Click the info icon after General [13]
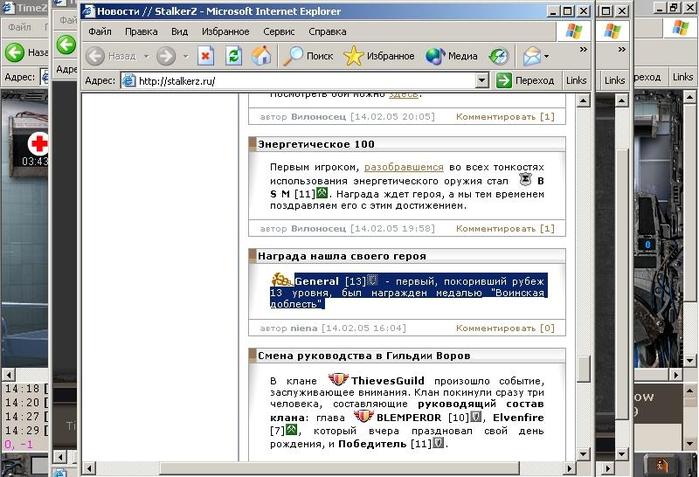This screenshot has height=477, width=699. (x=373, y=280)
